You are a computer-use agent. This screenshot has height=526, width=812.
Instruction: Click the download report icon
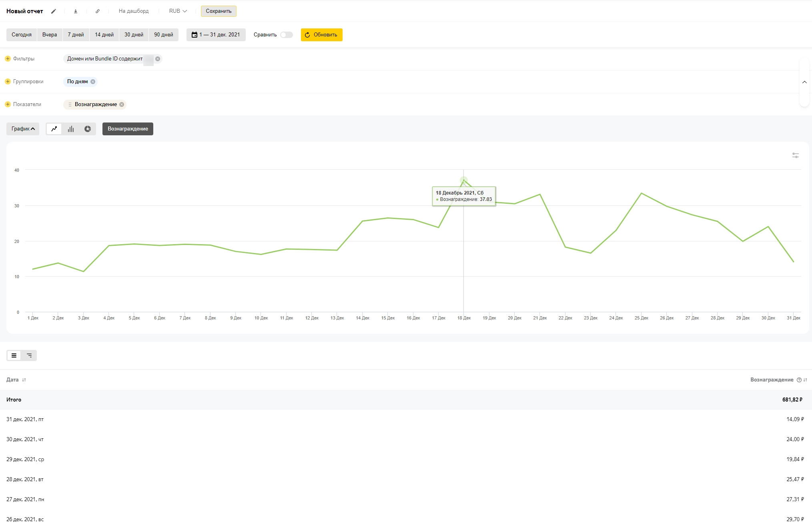pos(76,11)
